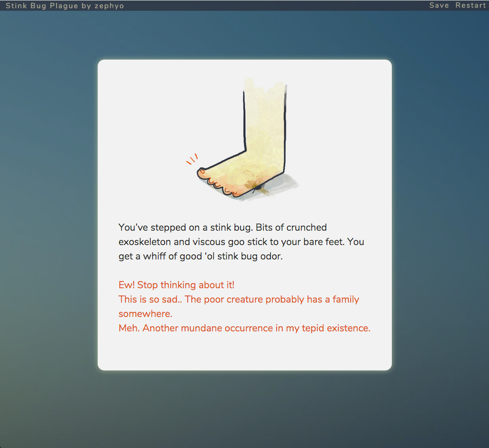This screenshot has width=489, height=448.
Task: Click the story paragraph about the stink bug
Action: click(242, 241)
